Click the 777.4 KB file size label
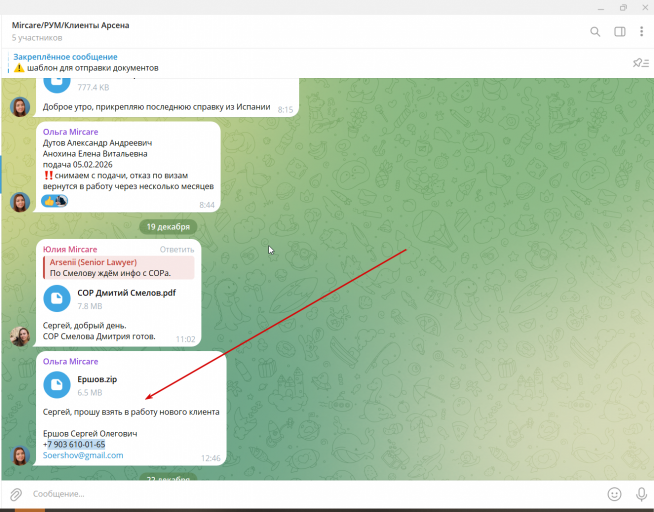This screenshot has height=512, width=654. [x=93, y=88]
